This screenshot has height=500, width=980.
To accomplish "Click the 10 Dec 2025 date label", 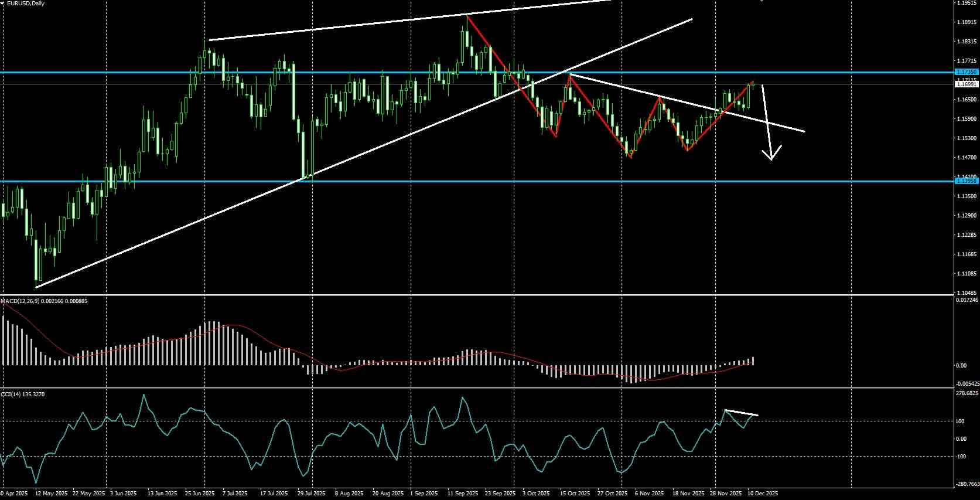I will 762,494.
